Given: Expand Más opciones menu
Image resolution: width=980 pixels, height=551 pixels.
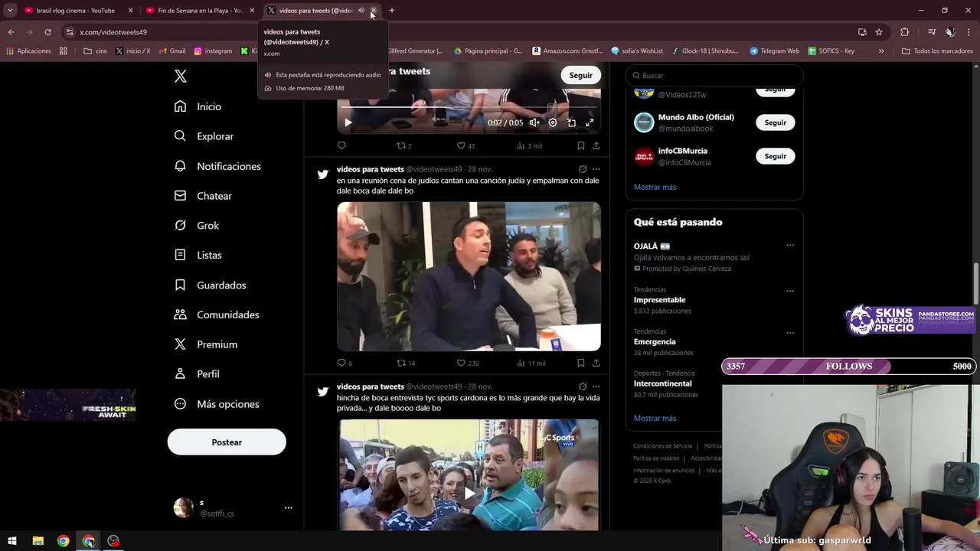Looking at the screenshot, I should point(217,404).
